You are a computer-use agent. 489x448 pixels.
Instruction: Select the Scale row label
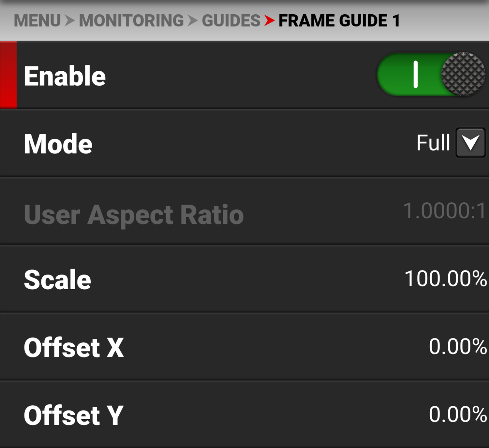coord(57,280)
